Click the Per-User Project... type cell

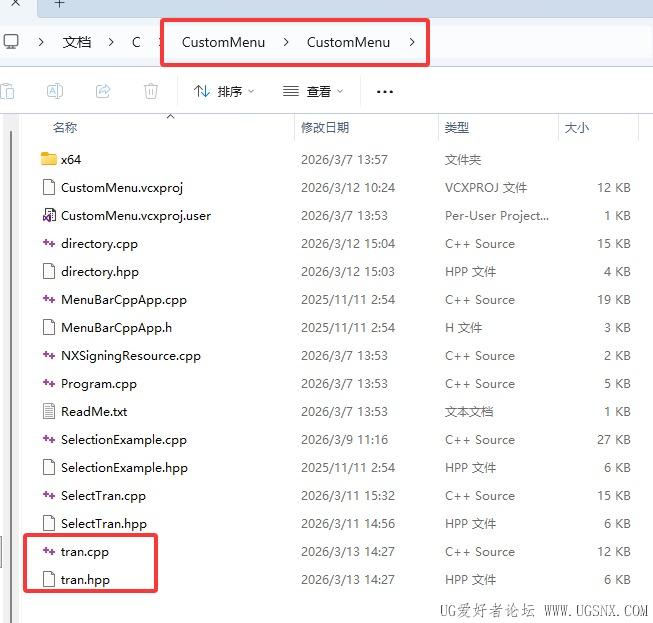point(496,216)
